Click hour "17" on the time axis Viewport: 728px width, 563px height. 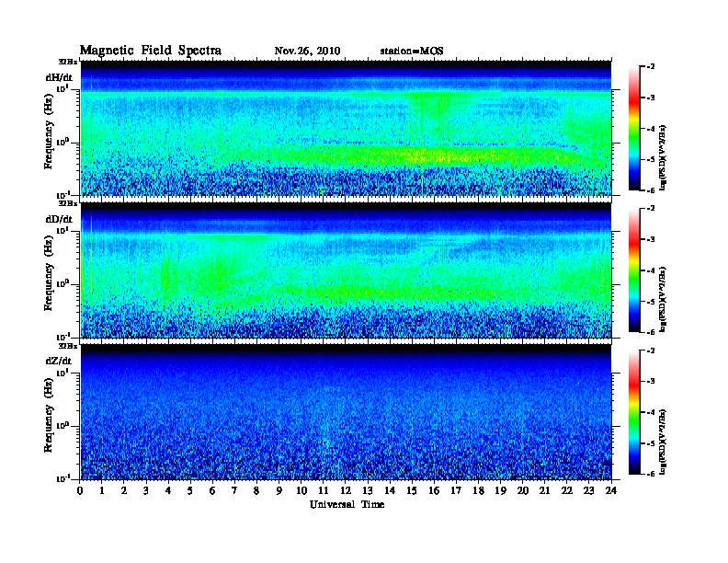[x=457, y=490]
